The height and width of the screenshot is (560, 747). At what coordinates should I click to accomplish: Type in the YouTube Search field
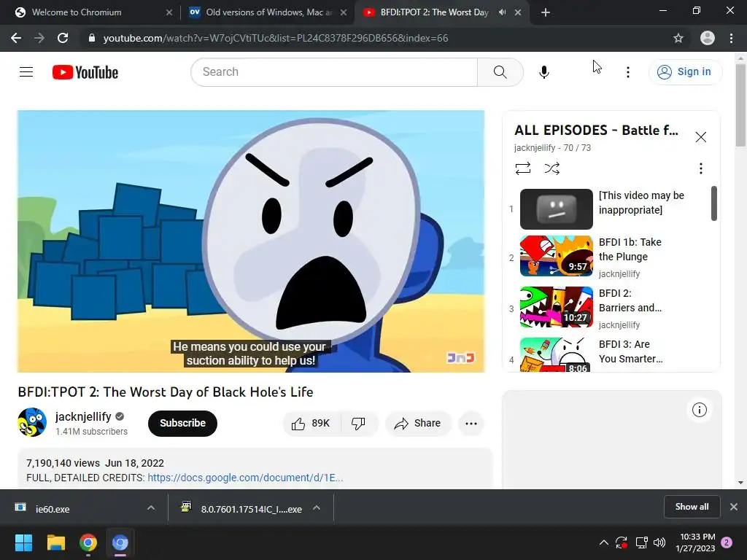coord(334,72)
